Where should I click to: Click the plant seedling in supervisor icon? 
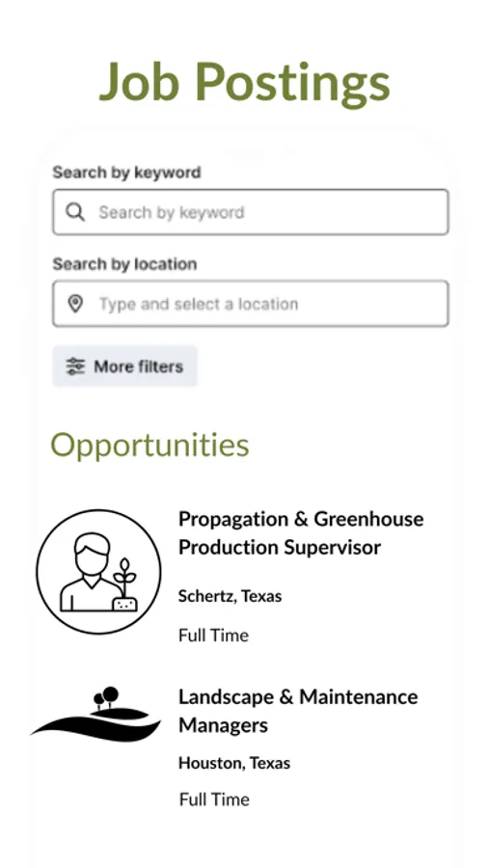click(125, 585)
